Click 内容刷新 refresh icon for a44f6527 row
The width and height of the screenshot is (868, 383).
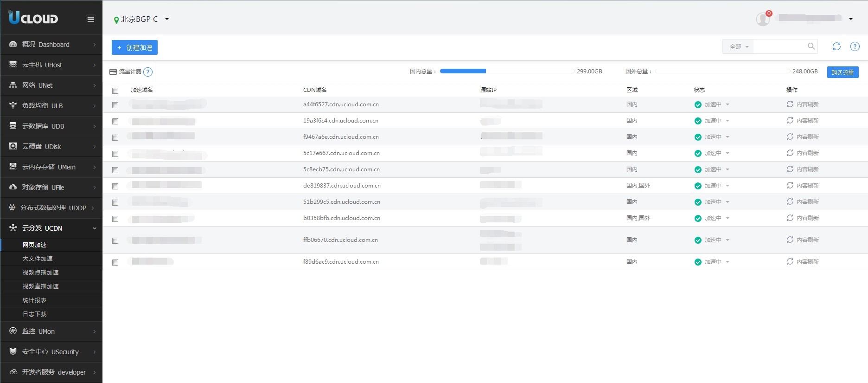coord(790,104)
